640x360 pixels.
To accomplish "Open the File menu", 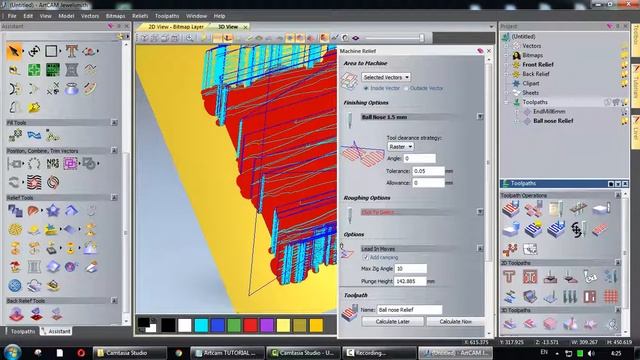I will coord(12,16).
